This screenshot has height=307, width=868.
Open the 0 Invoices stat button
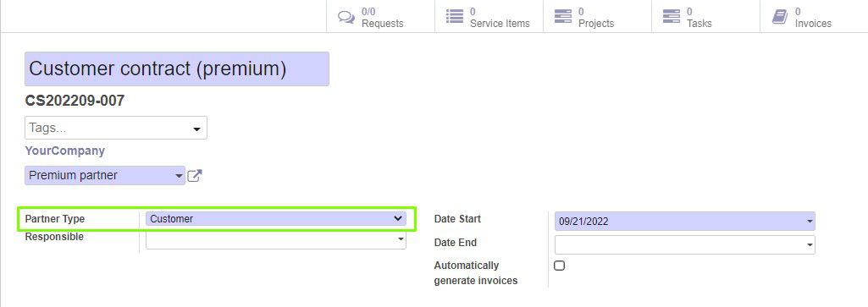pos(814,17)
